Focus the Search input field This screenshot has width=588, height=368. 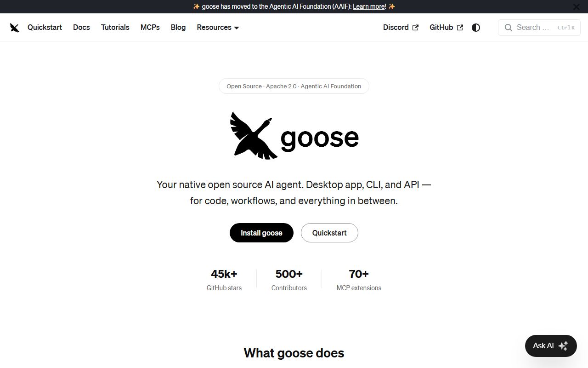coord(539,28)
